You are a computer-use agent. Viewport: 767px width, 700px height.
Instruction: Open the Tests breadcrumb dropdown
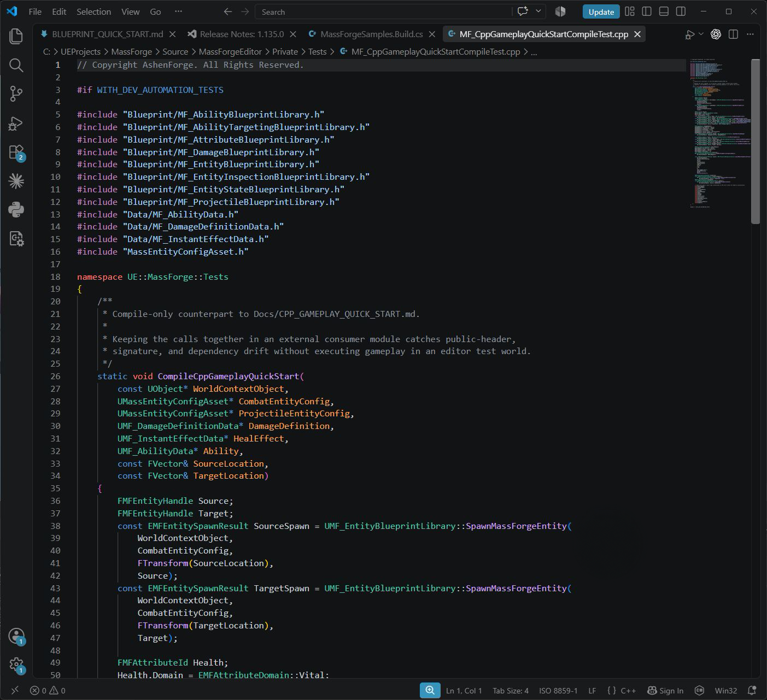tap(317, 52)
